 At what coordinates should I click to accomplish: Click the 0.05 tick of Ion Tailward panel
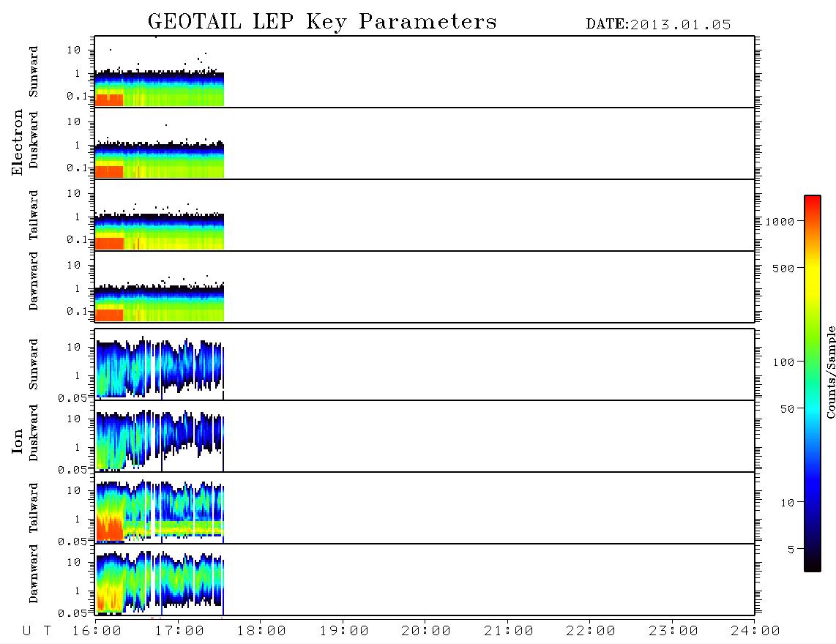72,541
